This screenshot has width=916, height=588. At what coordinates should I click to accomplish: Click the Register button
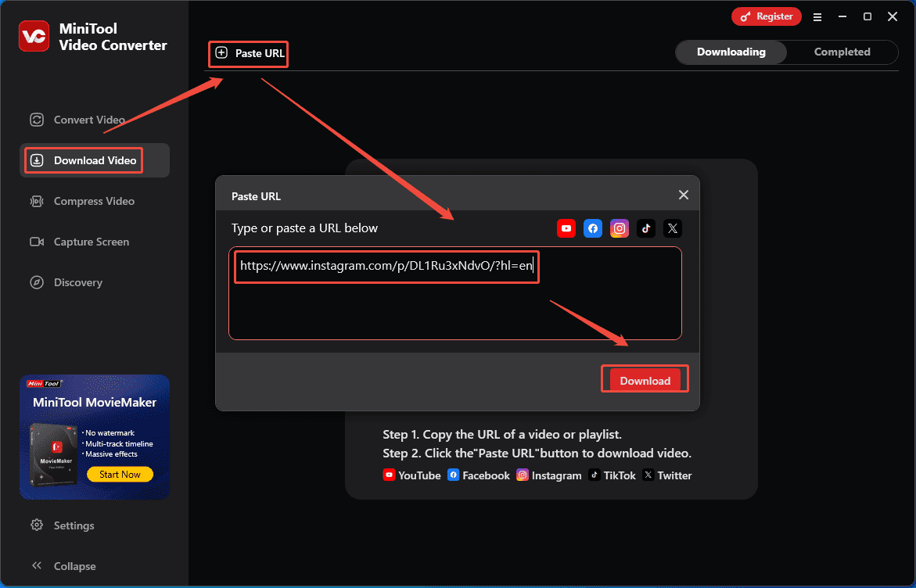pos(767,17)
